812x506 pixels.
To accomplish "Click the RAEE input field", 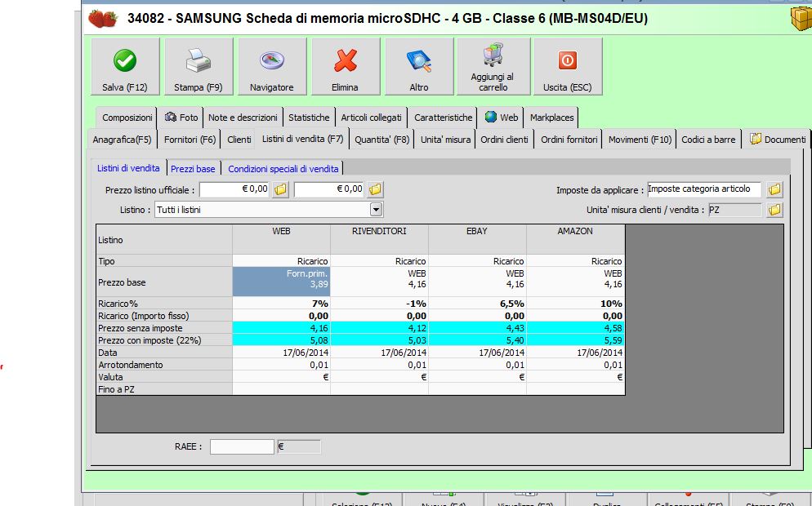I will (242, 446).
